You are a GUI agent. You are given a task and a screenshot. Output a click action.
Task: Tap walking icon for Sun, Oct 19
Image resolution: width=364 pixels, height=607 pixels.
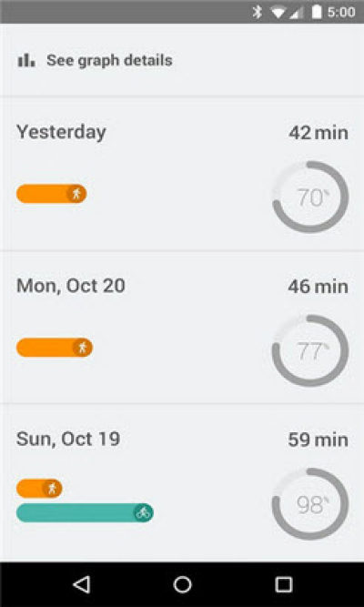click(52, 489)
